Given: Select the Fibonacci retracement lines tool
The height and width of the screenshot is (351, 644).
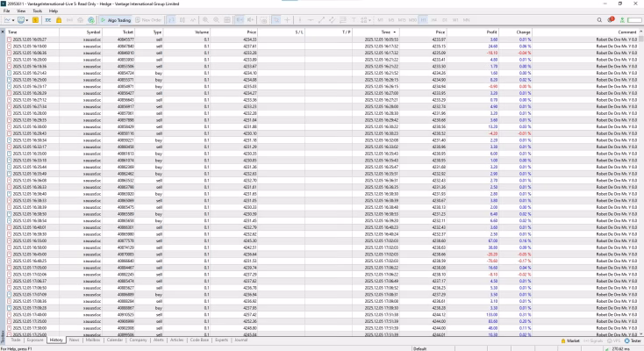Looking at the screenshot, I should (342, 19).
